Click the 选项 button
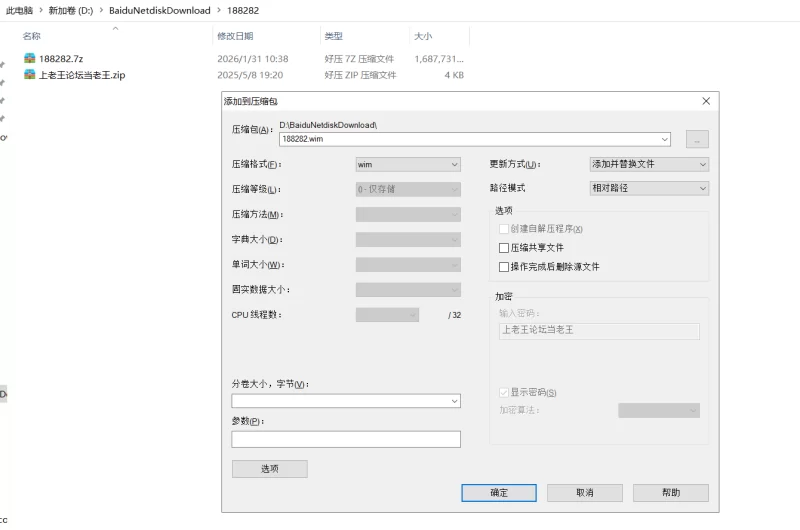800x530 pixels. coord(269,469)
